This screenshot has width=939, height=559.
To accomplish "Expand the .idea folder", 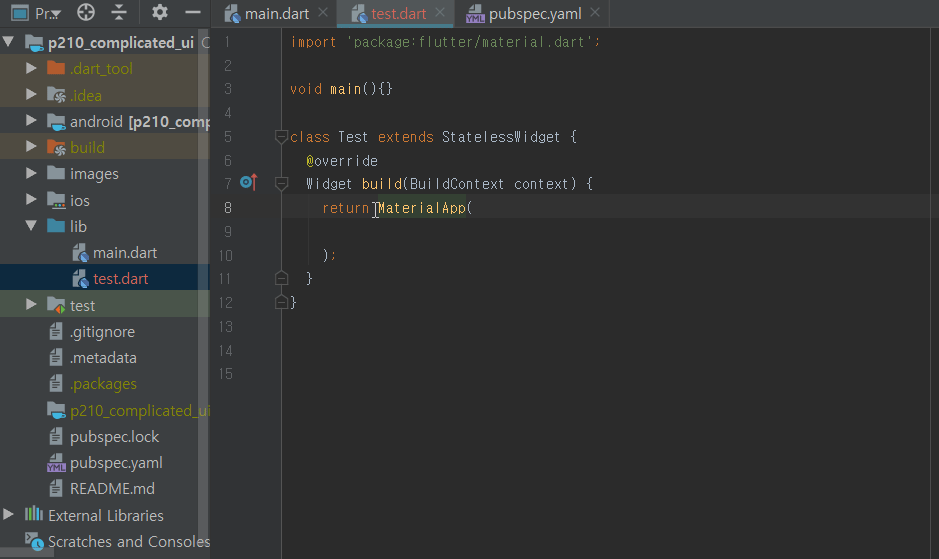I will coord(31,95).
